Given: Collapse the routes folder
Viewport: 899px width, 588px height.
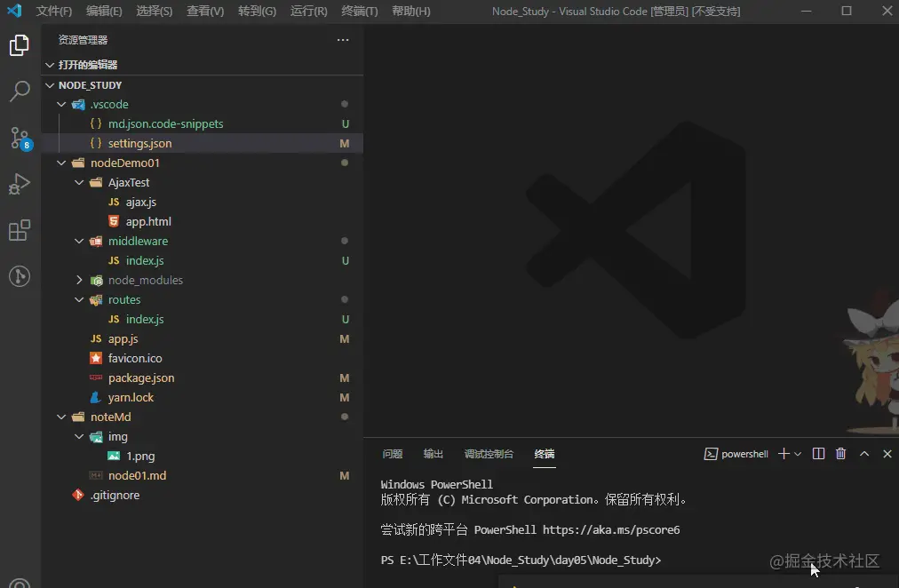Looking at the screenshot, I should 79,299.
